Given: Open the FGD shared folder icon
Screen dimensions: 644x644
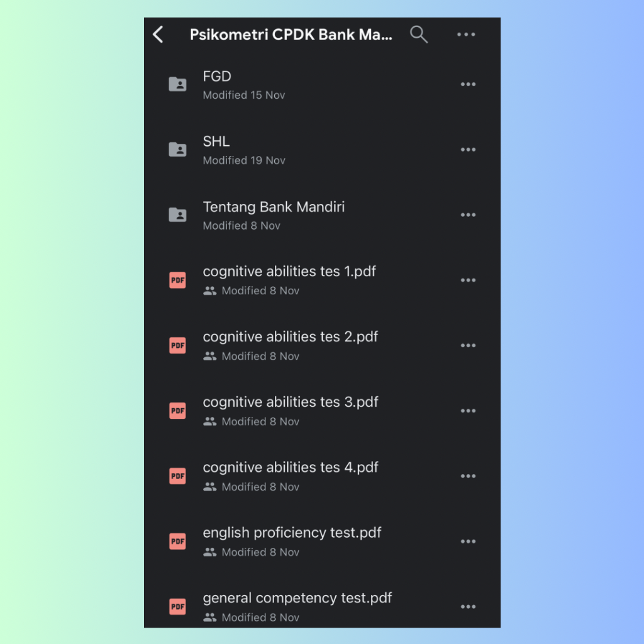Looking at the screenshot, I should tap(177, 84).
